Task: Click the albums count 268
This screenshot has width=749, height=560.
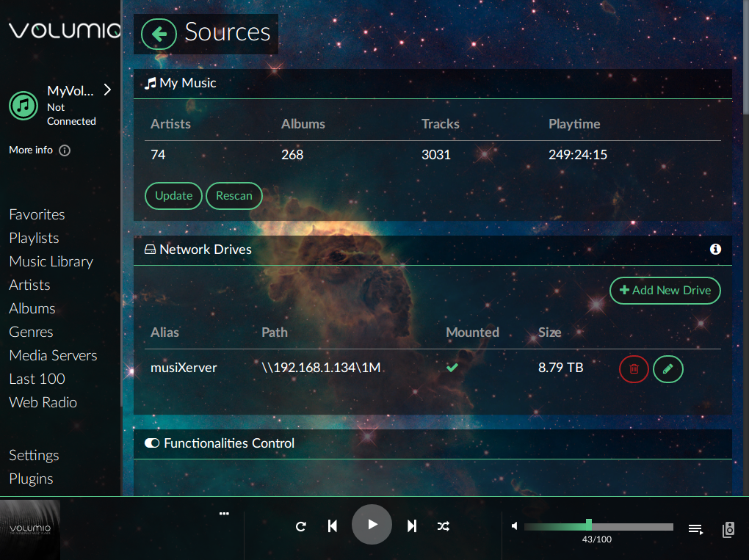Action: click(292, 155)
